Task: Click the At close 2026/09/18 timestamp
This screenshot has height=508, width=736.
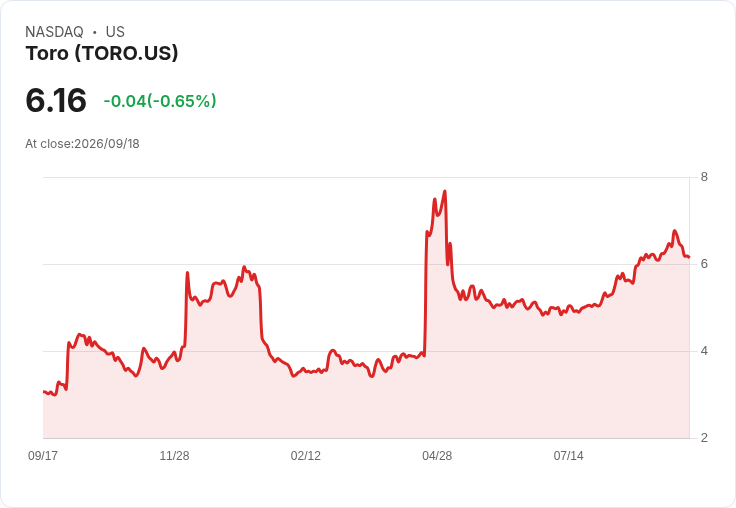Action: pos(82,144)
